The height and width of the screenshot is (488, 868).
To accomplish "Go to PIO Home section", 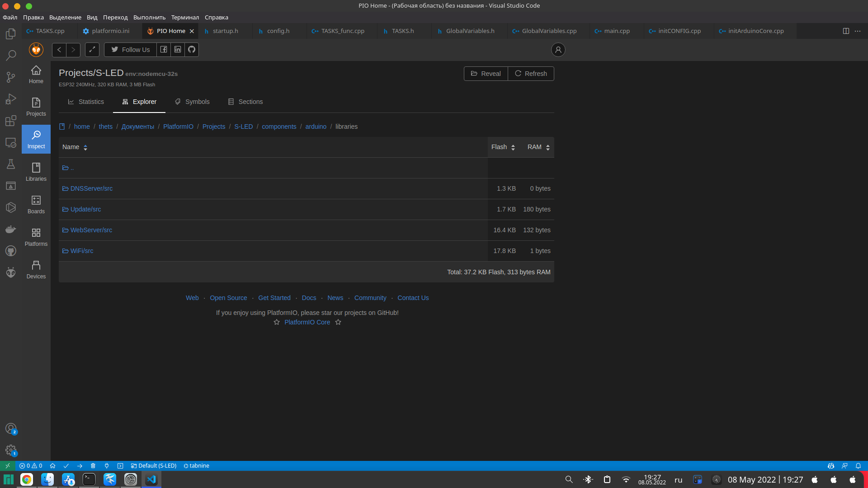I will [36, 74].
